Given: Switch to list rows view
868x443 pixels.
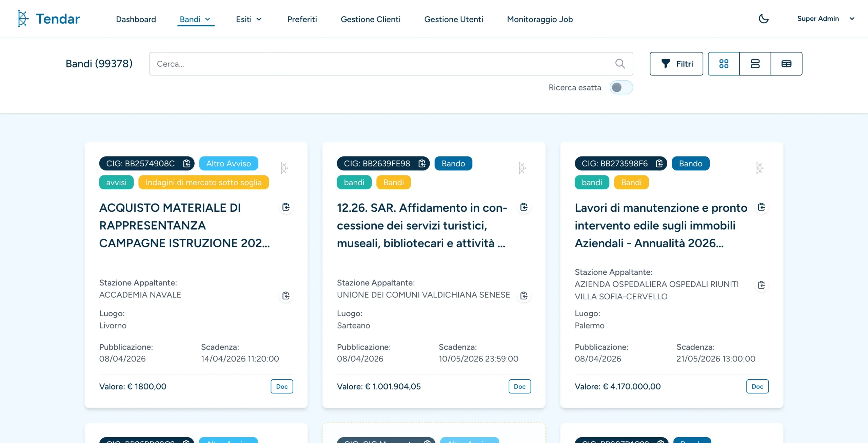Looking at the screenshot, I should point(755,64).
